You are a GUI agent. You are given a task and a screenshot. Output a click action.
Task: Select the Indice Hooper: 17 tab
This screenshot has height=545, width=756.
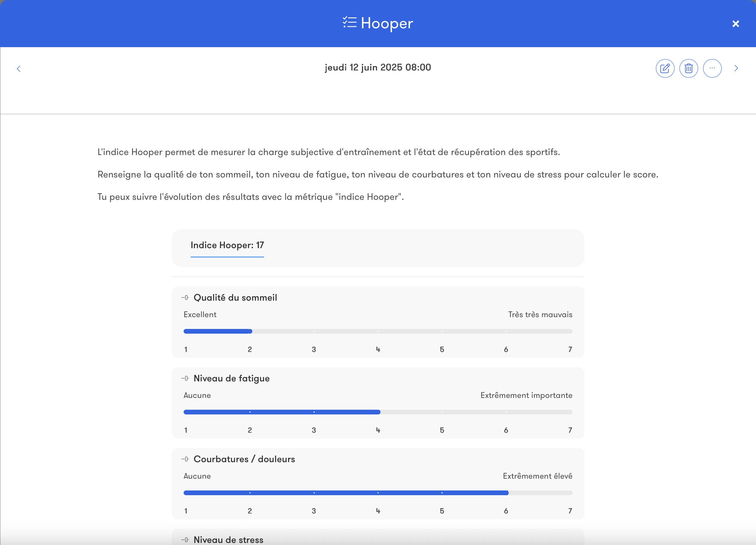(x=227, y=245)
